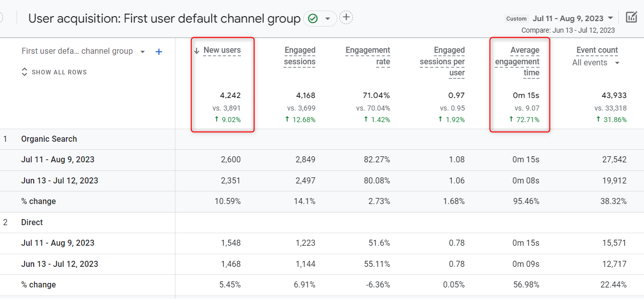Sort by Engaged sessions per user header

click(442, 62)
